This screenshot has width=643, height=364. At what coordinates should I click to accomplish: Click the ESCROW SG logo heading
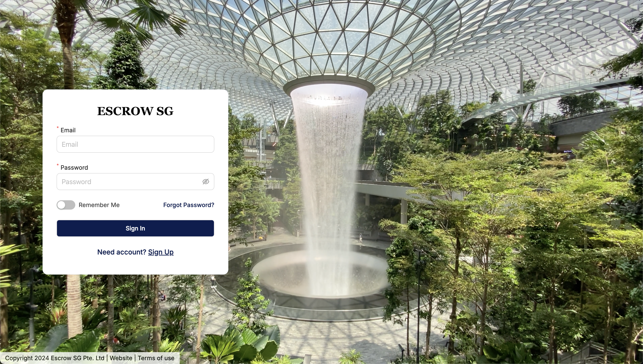click(135, 111)
